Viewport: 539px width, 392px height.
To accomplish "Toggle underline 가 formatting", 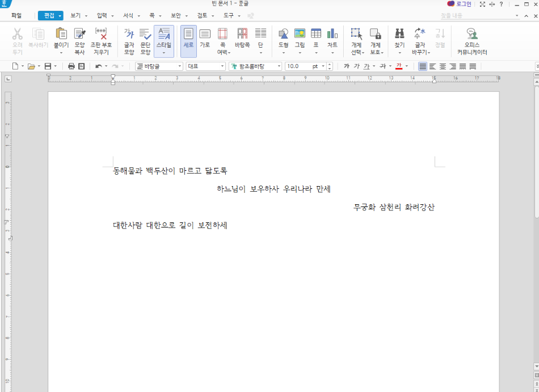I will pos(367,66).
